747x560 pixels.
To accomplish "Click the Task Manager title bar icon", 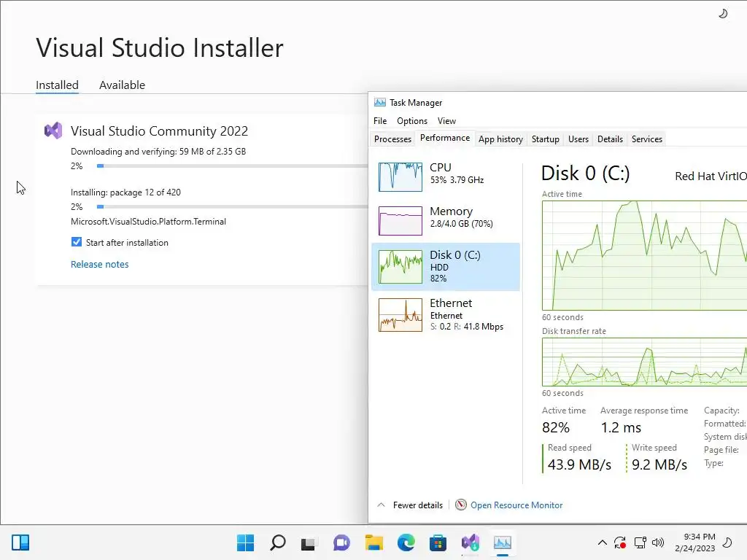I will [x=379, y=102].
